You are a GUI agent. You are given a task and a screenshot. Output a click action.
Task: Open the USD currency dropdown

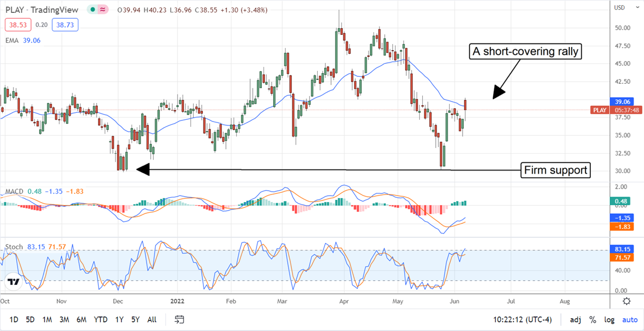coord(620,8)
